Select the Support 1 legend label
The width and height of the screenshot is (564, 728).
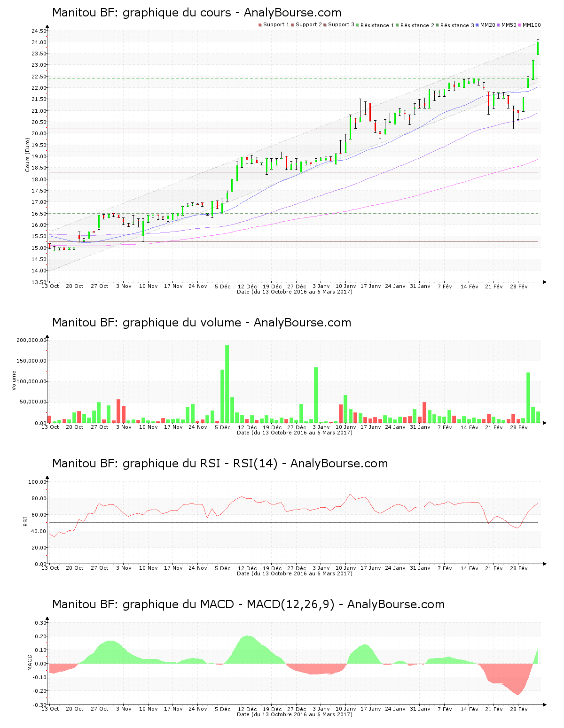click(x=276, y=25)
